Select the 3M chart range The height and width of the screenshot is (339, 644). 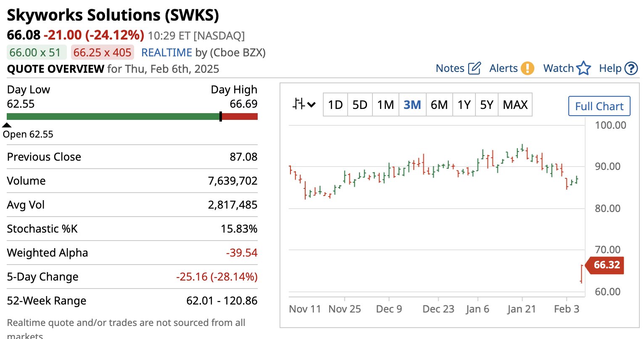click(x=412, y=104)
